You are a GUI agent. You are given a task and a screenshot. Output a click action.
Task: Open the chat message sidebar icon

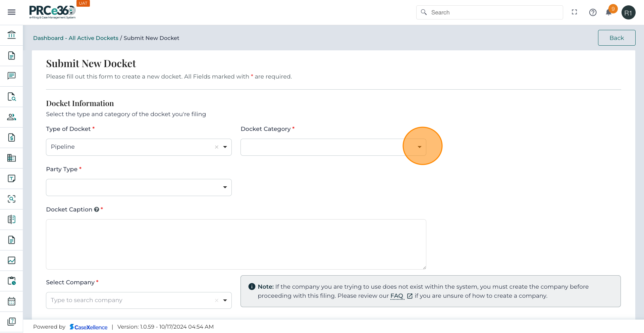pos(11,76)
